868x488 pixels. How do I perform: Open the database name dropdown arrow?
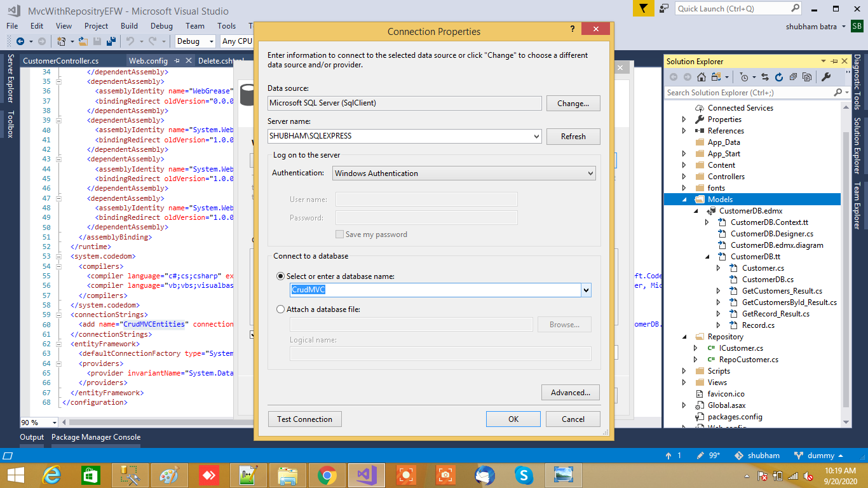point(586,290)
